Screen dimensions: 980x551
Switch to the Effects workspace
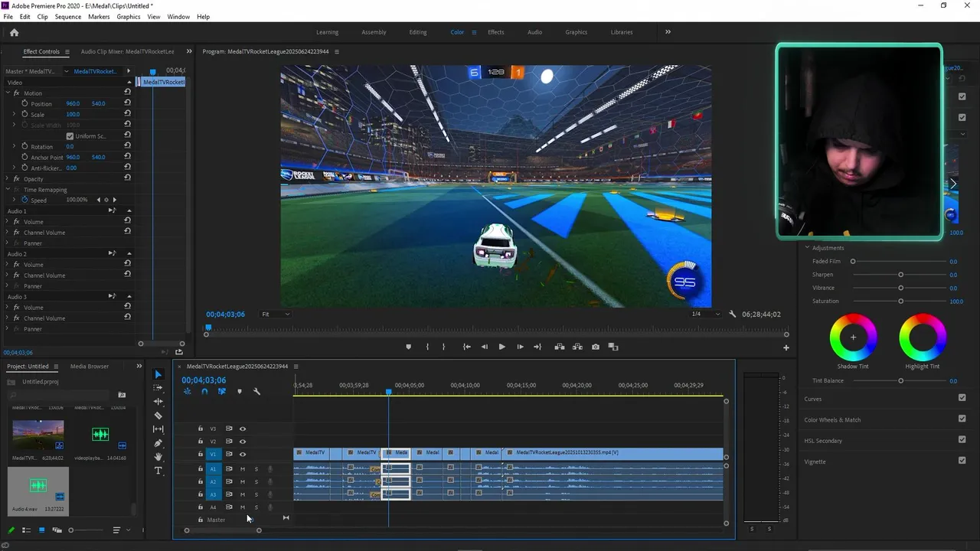tap(496, 32)
